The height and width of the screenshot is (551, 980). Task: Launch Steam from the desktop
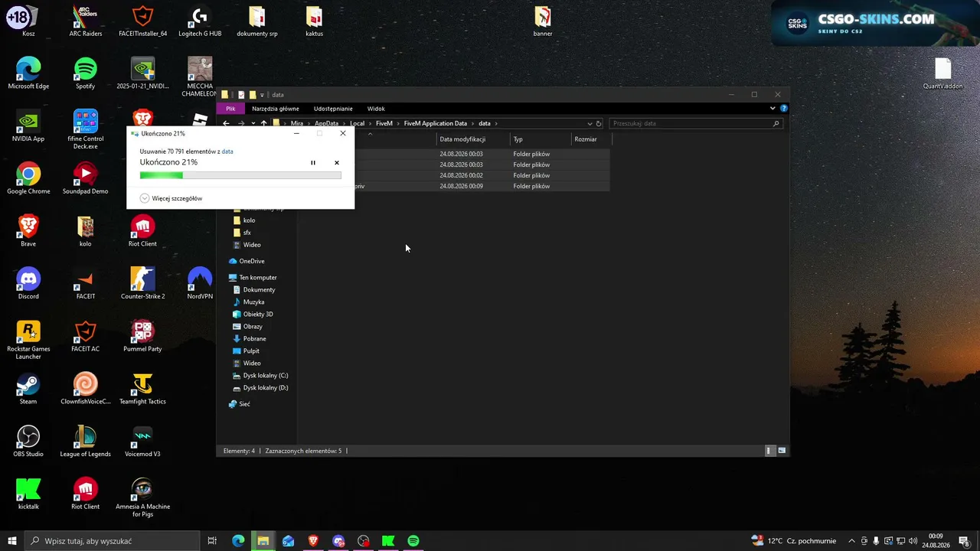[28, 389]
